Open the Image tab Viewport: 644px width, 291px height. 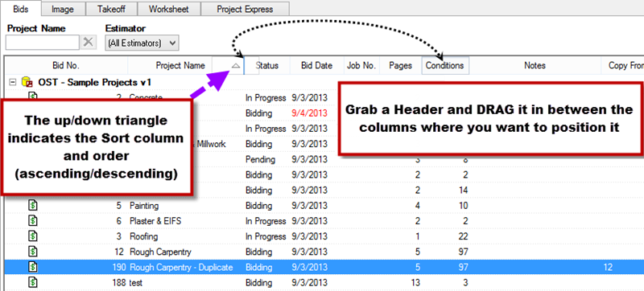point(63,9)
